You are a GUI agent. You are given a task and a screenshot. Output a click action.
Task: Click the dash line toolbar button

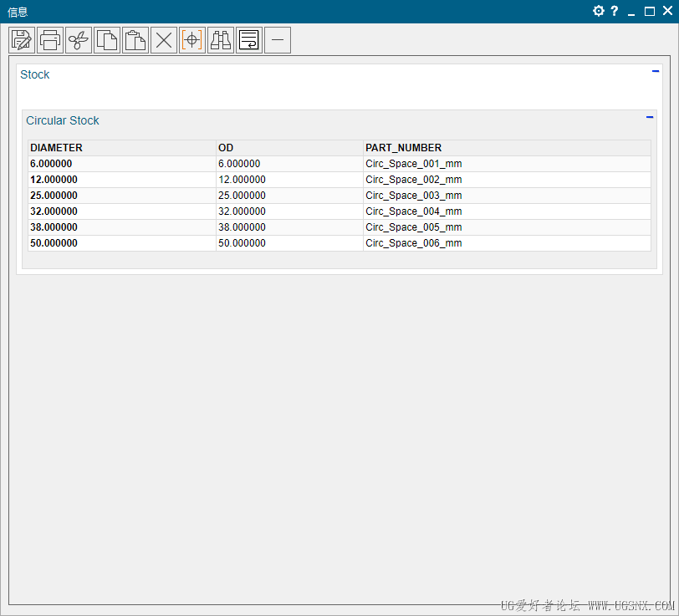[x=278, y=40]
